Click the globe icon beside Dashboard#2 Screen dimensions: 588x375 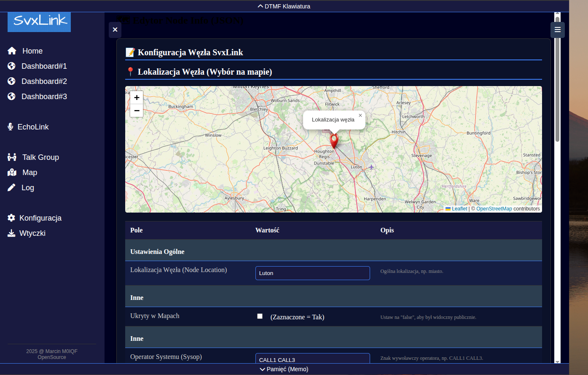coord(12,81)
